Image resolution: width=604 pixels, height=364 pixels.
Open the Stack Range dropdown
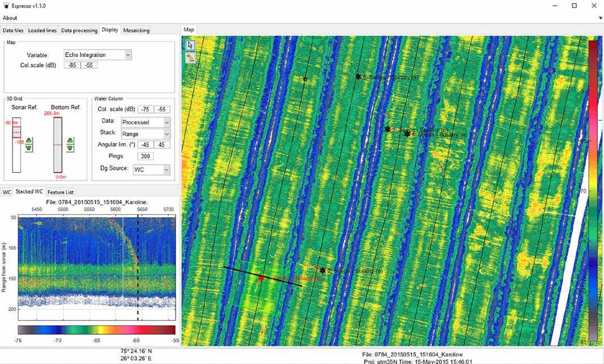(x=145, y=134)
